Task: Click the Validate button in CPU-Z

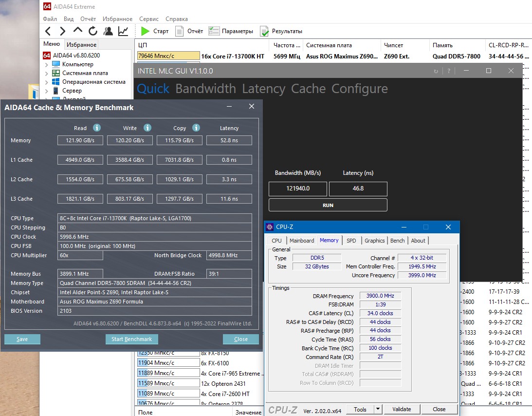Action: click(402, 409)
